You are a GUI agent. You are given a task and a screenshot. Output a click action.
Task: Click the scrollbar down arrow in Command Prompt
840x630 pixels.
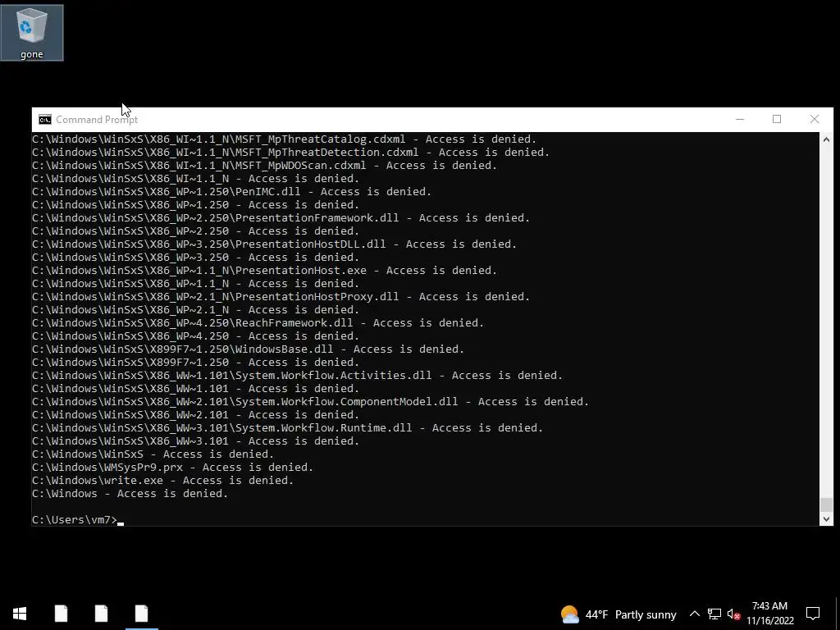[826, 518]
